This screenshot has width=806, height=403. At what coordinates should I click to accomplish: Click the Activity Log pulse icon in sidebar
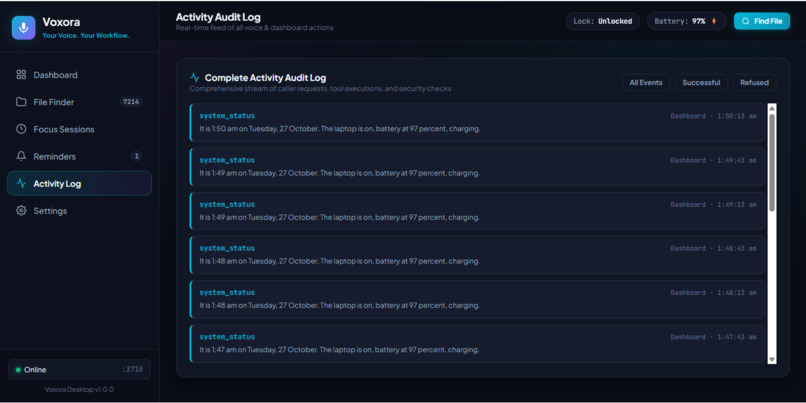21,184
